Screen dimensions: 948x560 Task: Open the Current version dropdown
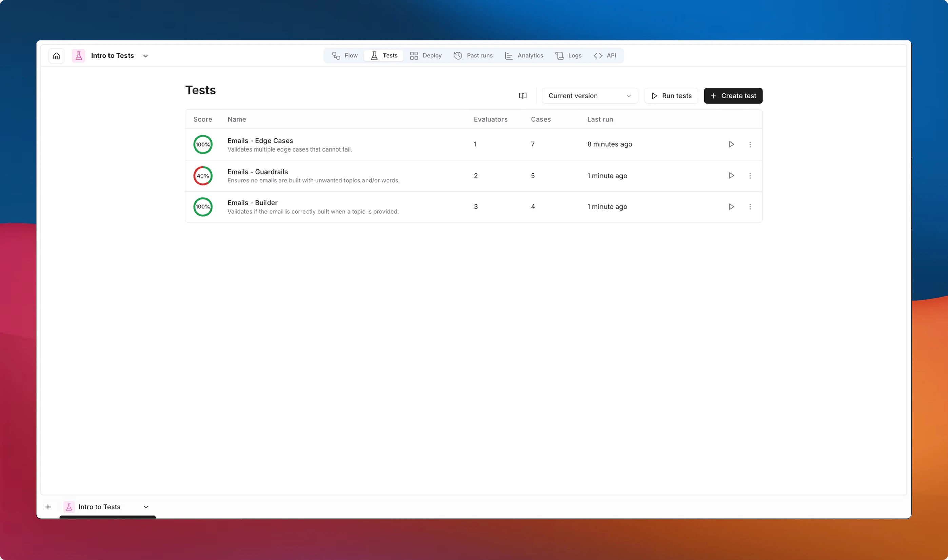[x=590, y=96]
